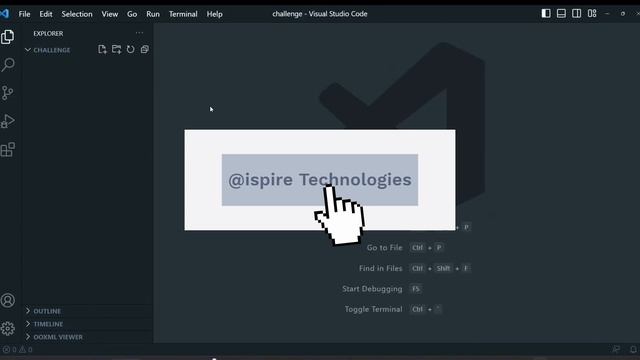Toggle the secondary side bar layout icon
640x360 pixels.
click(x=576, y=13)
